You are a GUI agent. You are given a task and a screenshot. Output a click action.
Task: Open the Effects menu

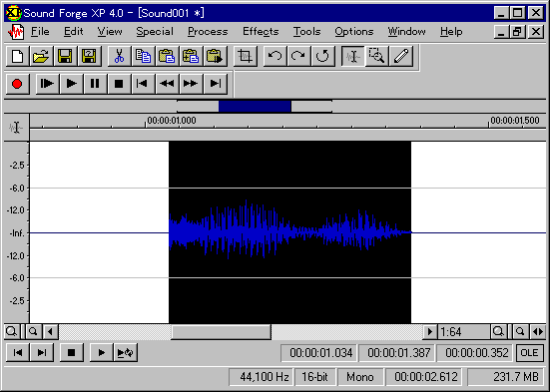(261, 32)
